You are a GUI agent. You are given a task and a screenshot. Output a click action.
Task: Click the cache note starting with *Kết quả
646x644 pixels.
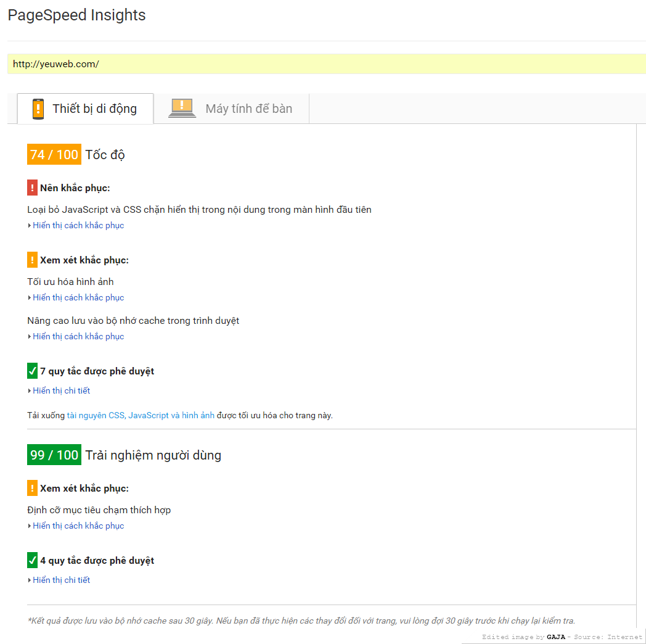click(301, 621)
